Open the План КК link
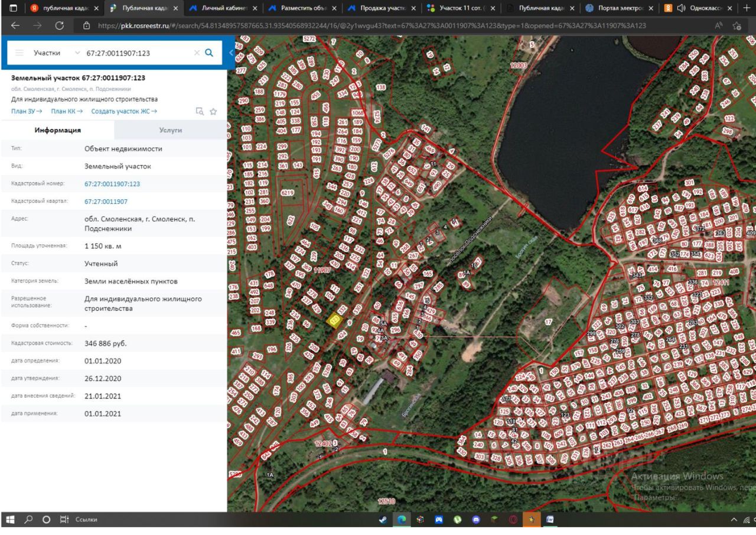This screenshot has height=535, width=756. [x=67, y=111]
